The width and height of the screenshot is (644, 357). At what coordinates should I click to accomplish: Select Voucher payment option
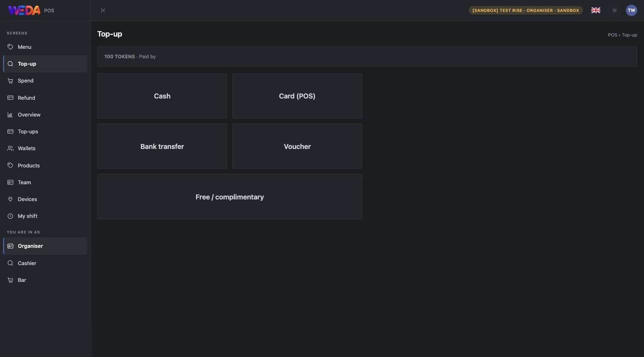click(297, 147)
